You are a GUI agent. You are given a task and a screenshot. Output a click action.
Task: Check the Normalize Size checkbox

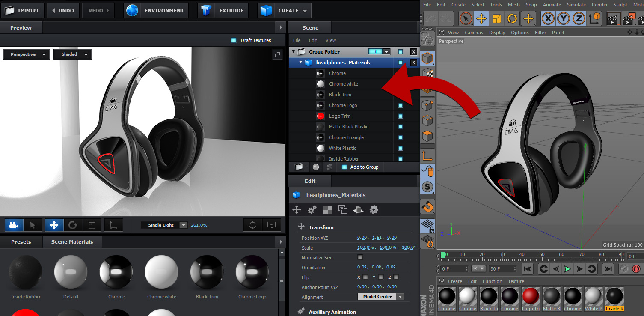point(360,258)
